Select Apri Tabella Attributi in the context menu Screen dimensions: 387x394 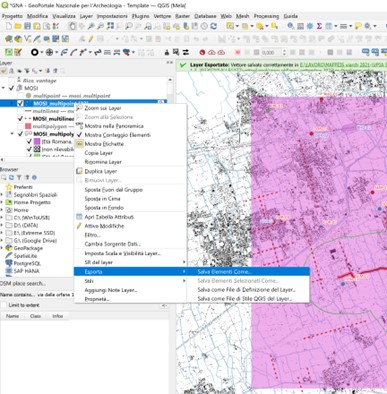point(130,217)
